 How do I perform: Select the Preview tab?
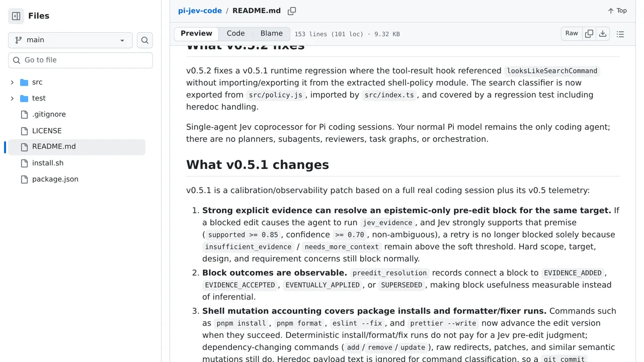(196, 34)
